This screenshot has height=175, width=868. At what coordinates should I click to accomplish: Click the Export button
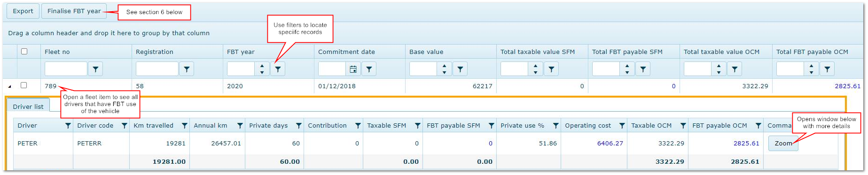(x=23, y=11)
